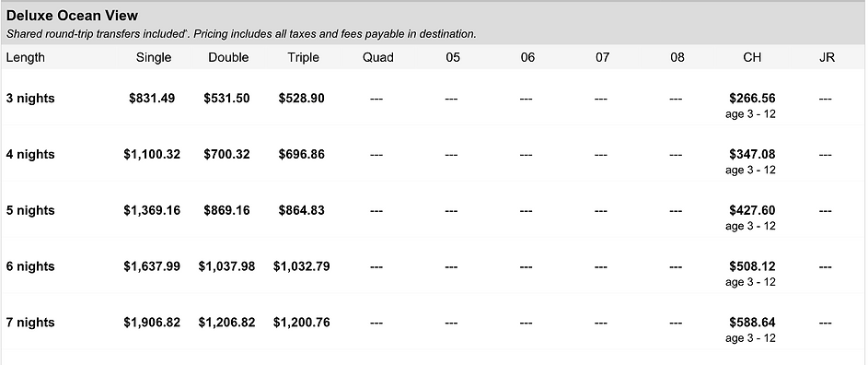Click the $588.64 child price
The height and width of the screenshot is (365, 868).
pyautogui.click(x=752, y=323)
